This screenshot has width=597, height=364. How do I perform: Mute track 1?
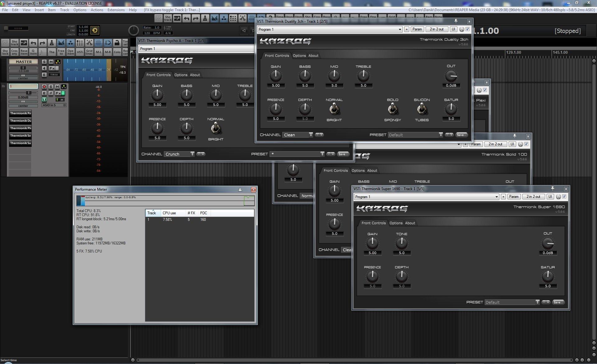(x=57, y=87)
